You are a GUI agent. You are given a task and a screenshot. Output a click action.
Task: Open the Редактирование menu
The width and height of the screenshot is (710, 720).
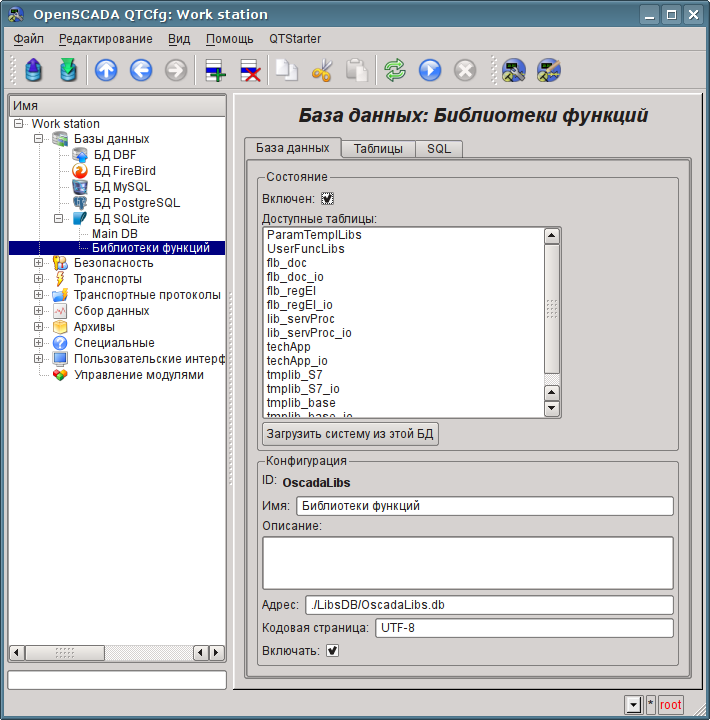pos(105,39)
